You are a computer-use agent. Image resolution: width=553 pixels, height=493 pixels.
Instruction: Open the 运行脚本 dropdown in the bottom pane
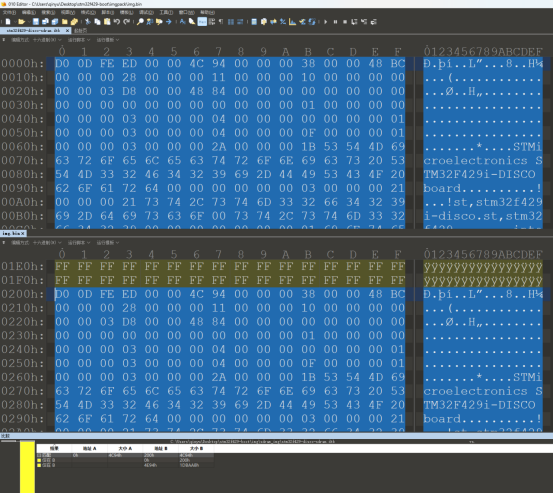(x=79, y=243)
